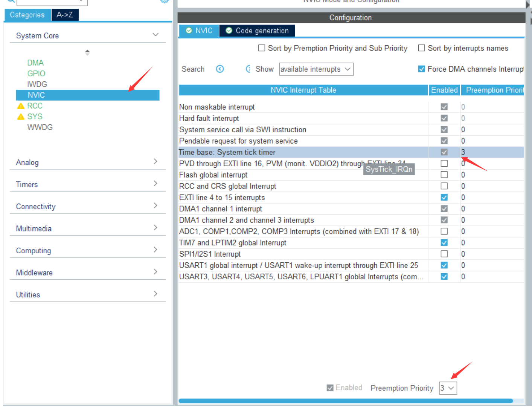Viewport: 532px width, 409px height.
Task: Select NVIC in System Core list
Action: [87, 95]
